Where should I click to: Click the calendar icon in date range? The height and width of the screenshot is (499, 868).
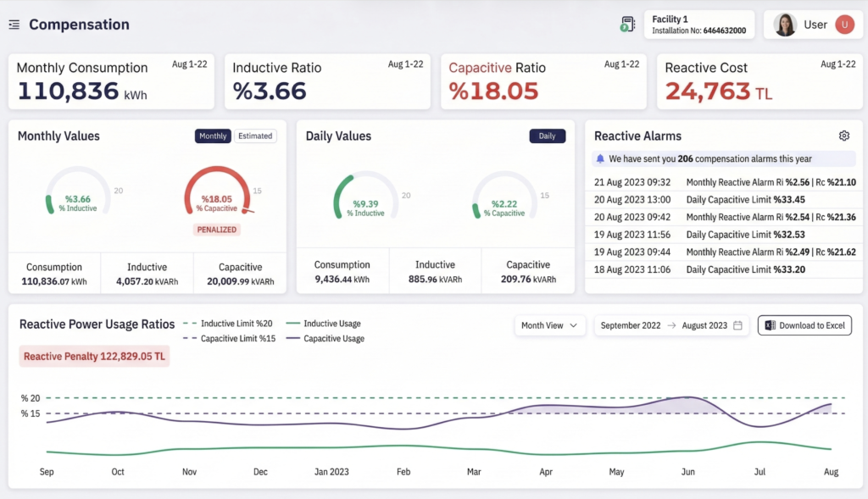pos(737,325)
